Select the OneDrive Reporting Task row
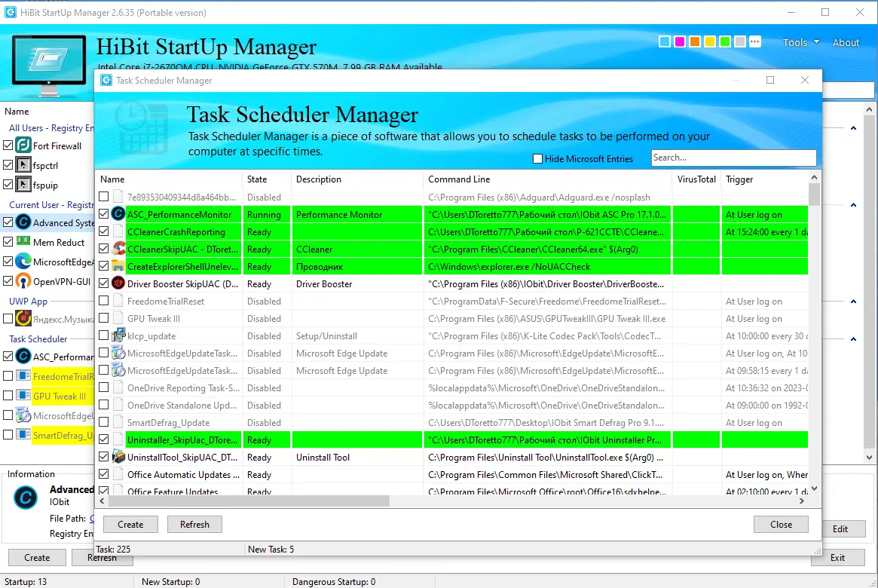Screen dimensions: 878x588 [x=451, y=387]
